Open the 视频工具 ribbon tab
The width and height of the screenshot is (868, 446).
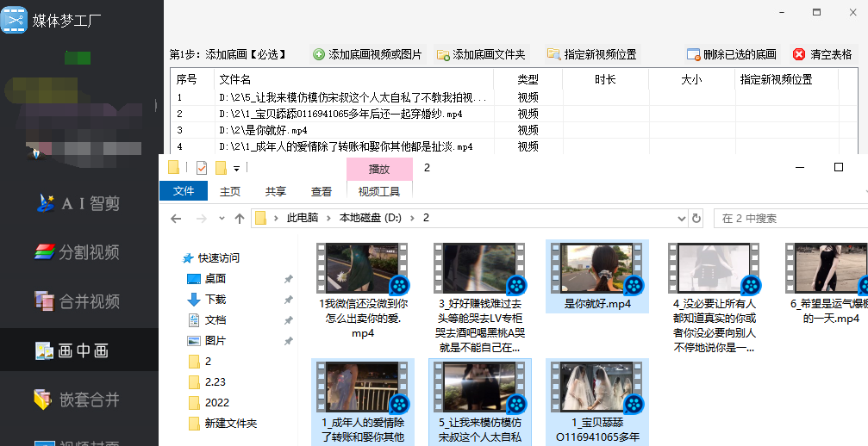tap(379, 191)
